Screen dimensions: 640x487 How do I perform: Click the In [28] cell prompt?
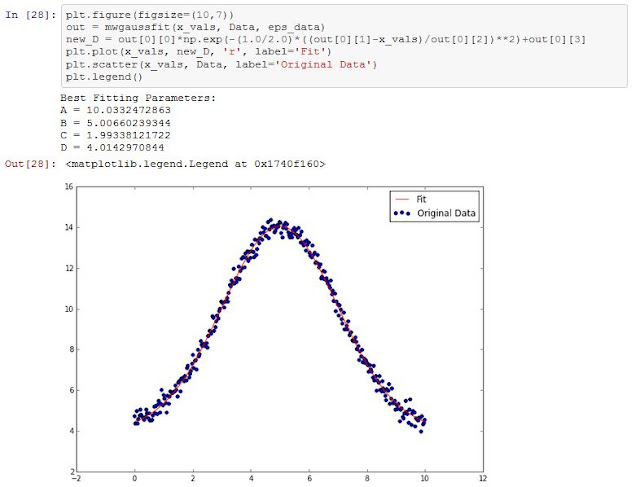coord(30,15)
